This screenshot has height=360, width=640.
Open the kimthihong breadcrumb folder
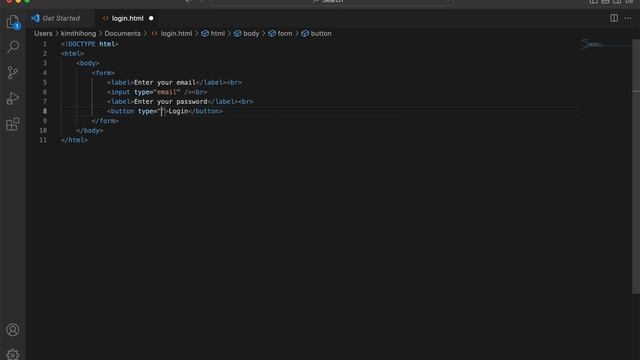point(78,33)
